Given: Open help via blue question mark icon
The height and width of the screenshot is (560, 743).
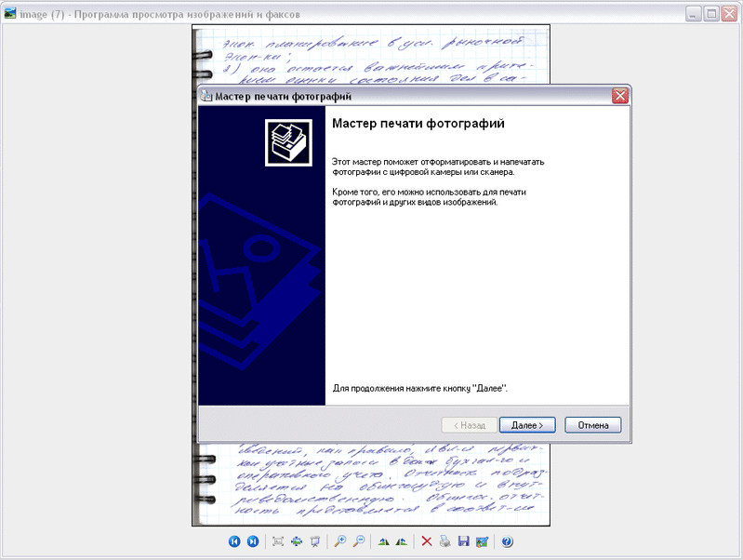Looking at the screenshot, I should tap(507, 541).
